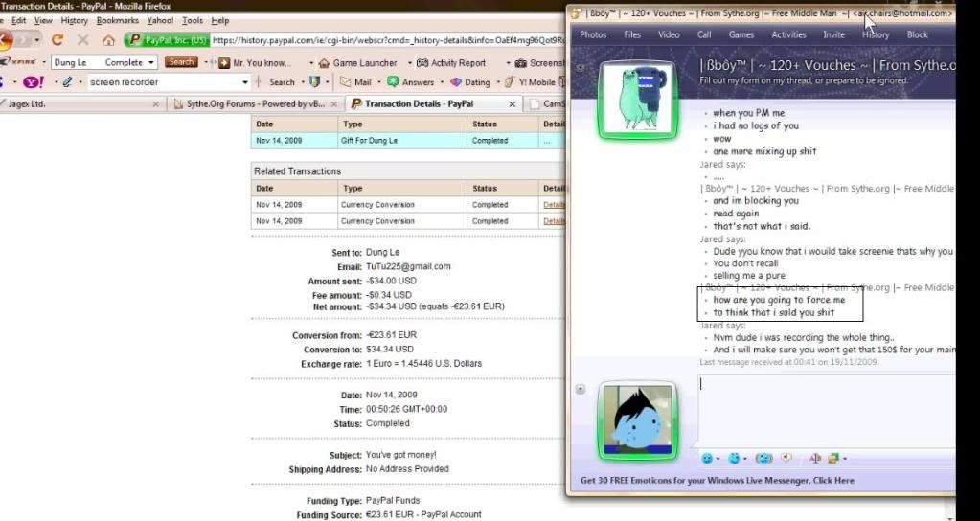The image size is (980, 521).
Task: Click Files in Messenger toolbar
Action: click(x=632, y=35)
